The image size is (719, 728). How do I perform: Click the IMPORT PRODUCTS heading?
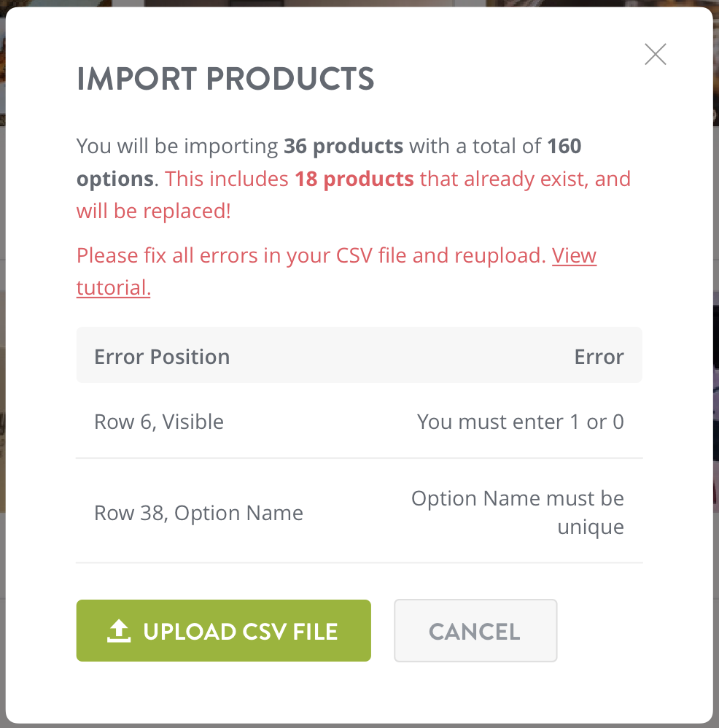(225, 79)
